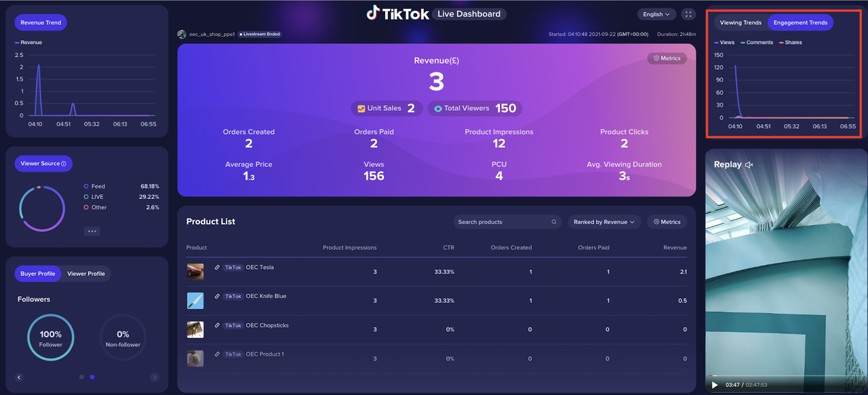
Task: Click the search magnifier icon in Product List
Action: (x=554, y=222)
